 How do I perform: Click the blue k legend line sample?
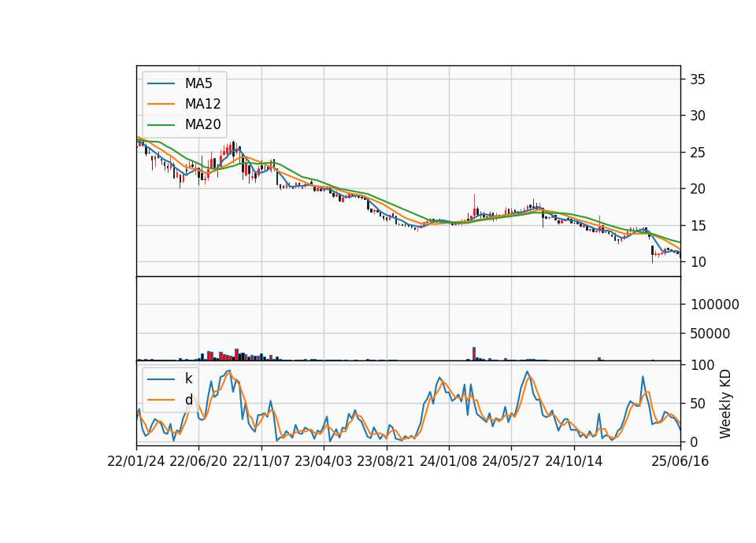point(161,379)
